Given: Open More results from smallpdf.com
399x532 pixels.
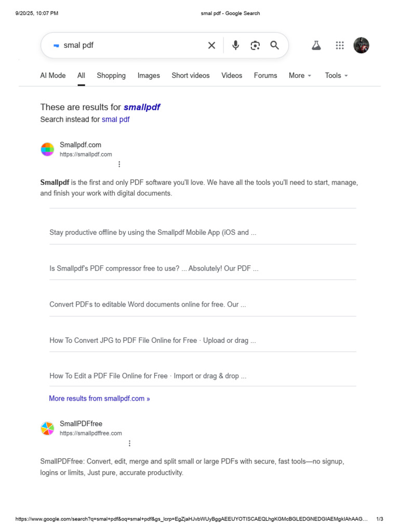Looking at the screenshot, I should [99, 398].
